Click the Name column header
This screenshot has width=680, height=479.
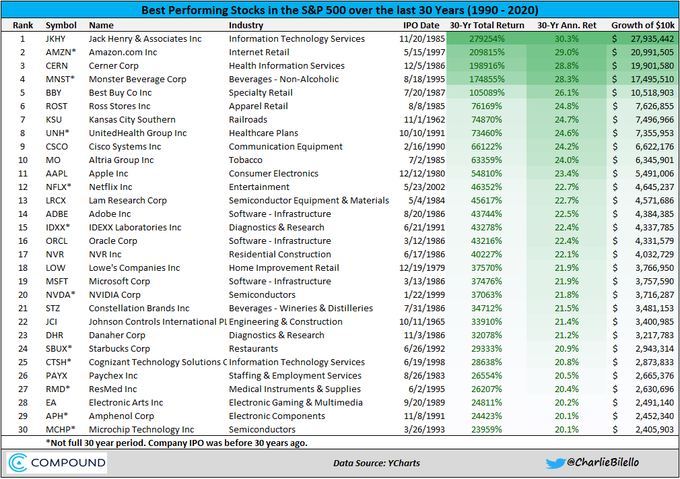pyautogui.click(x=101, y=25)
